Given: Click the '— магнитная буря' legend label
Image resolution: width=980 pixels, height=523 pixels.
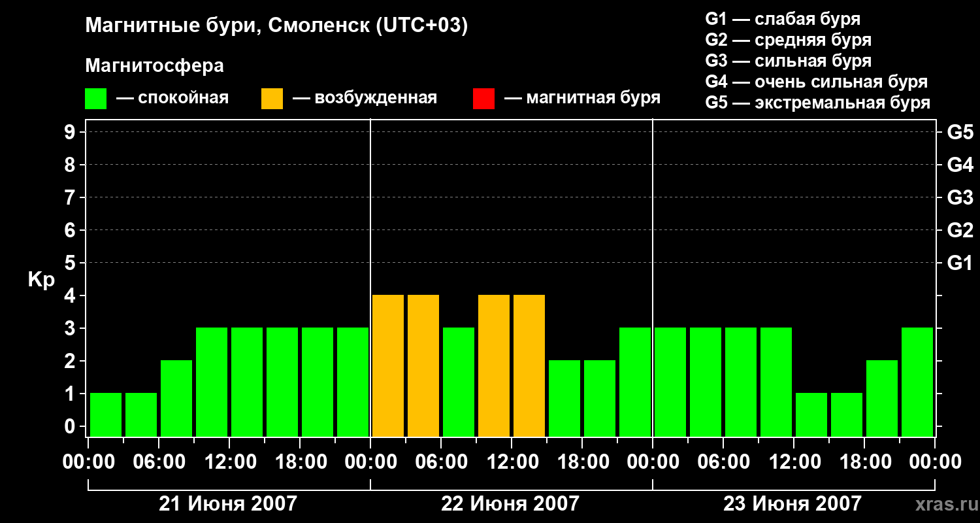Looking at the screenshot, I should [x=582, y=99].
